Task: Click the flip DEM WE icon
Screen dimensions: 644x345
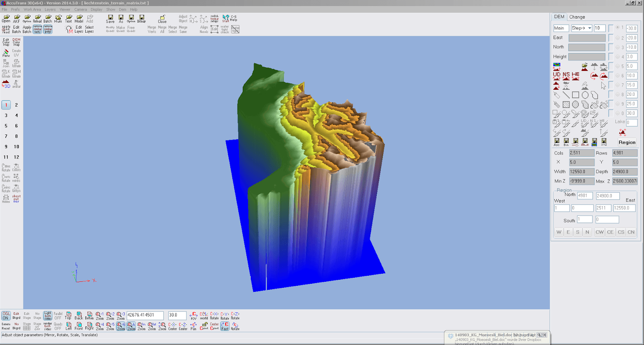Action: click(576, 76)
